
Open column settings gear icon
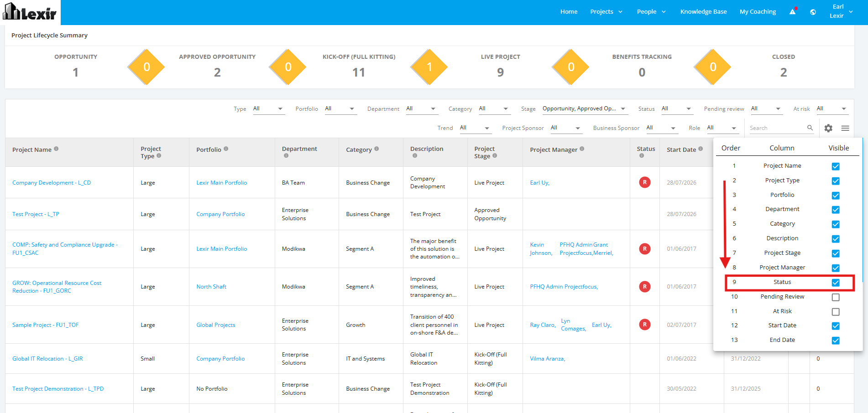coord(828,128)
